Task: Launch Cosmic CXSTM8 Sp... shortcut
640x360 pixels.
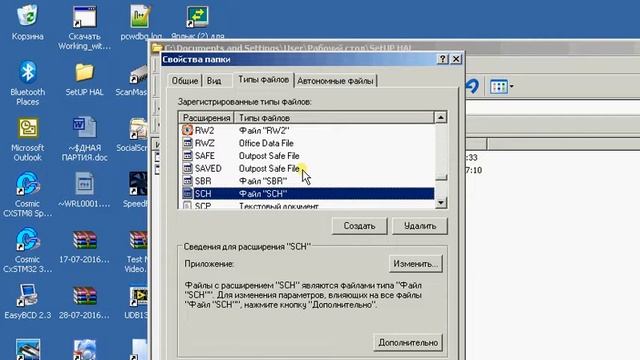Action: coord(27,184)
